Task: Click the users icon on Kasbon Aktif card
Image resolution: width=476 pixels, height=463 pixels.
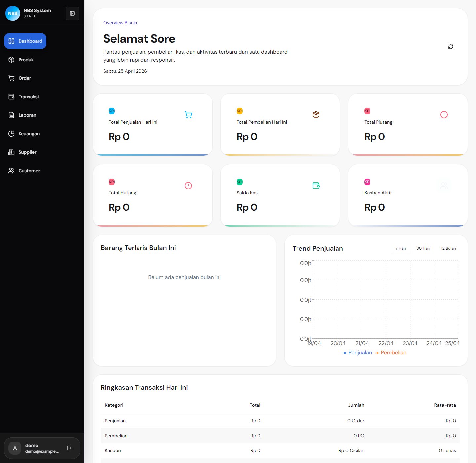Action: point(444,186)
